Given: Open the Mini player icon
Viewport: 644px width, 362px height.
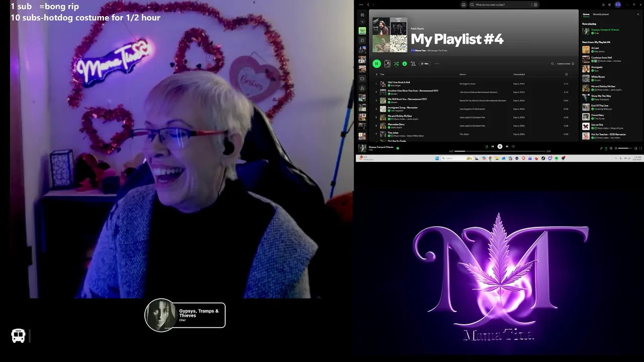Looking at the screenshot, I should coord(635,148).
